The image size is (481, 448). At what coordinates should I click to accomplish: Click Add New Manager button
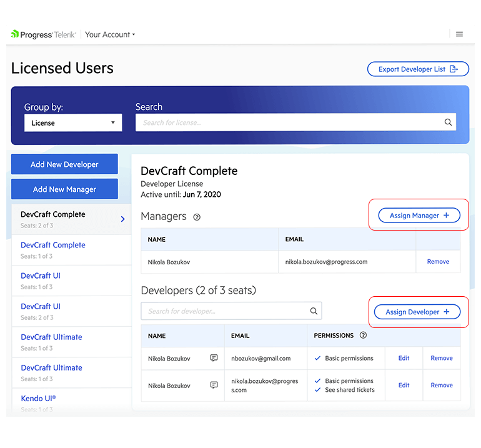tap(64, 189)
